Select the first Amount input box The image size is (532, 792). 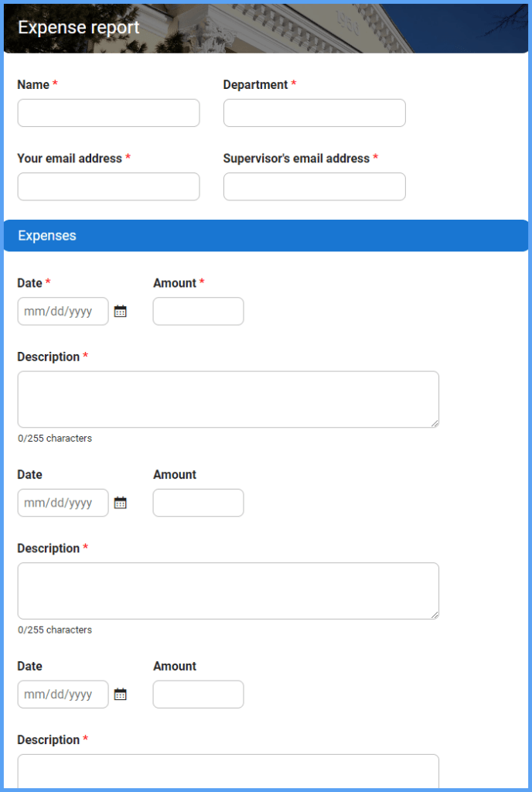[x=198, y=311]
